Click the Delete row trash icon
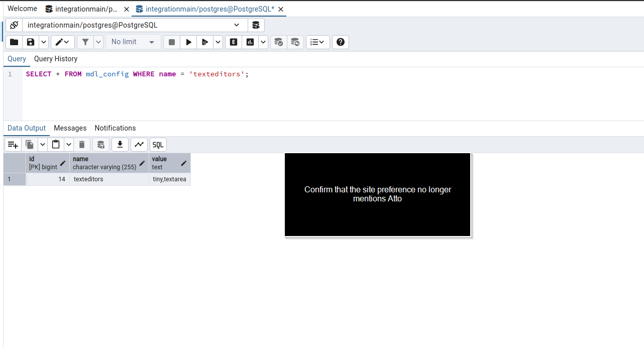 (x=82, y=145)
